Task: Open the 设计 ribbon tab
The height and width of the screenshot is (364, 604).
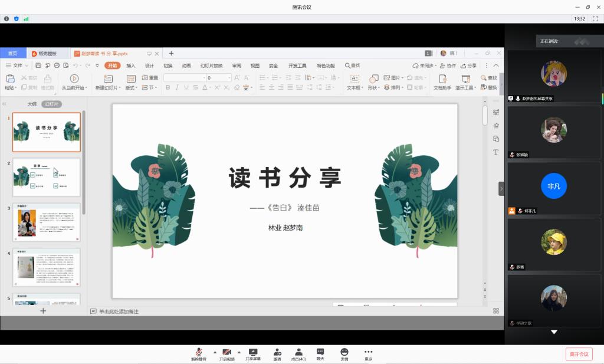Action: 149,65
